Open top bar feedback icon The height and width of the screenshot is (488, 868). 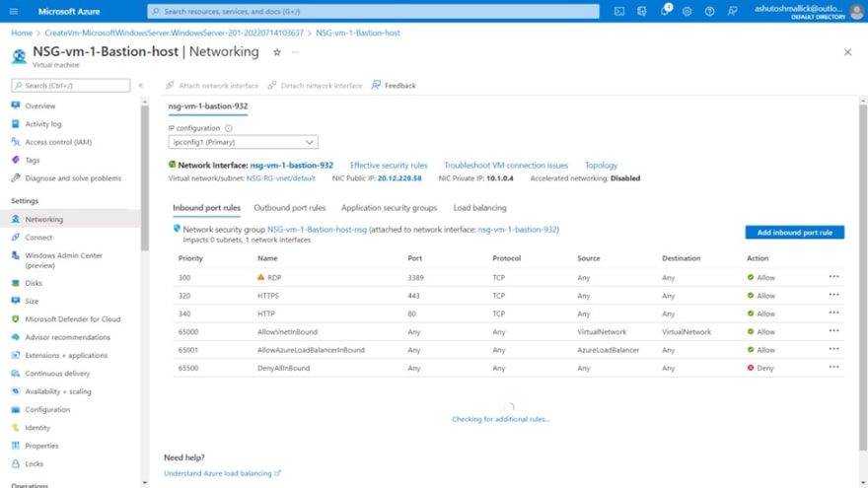pyautogui.click(x=732, y=11)
